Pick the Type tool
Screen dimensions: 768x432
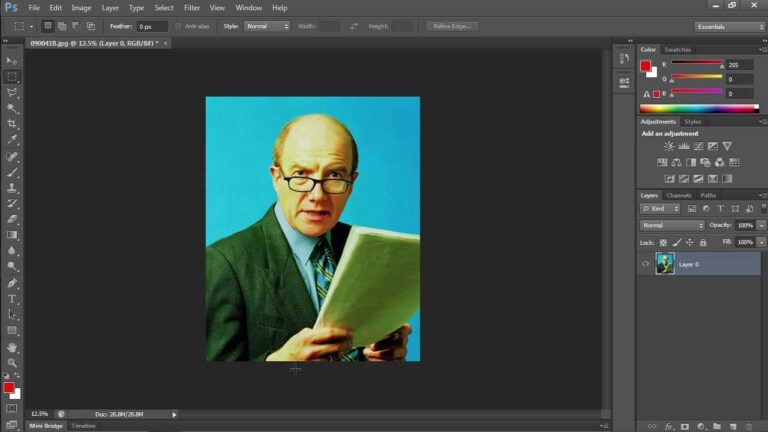coord(12,299)
